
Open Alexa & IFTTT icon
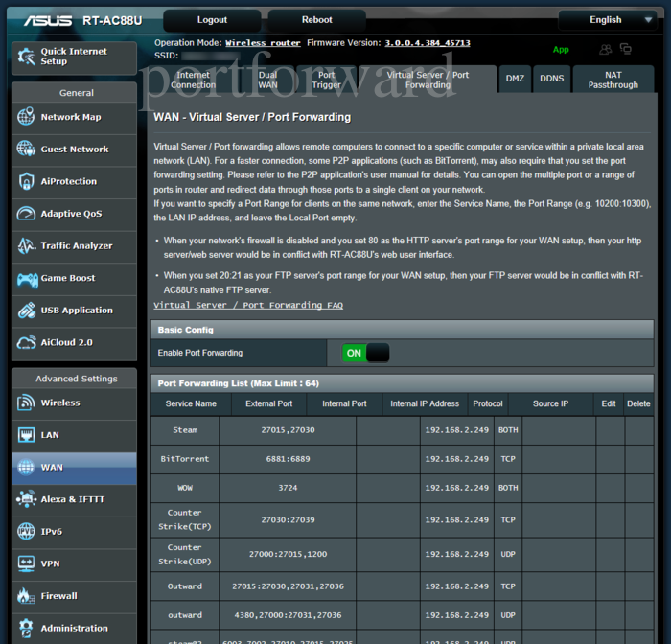pyautogui.click(x=26, y=499)
